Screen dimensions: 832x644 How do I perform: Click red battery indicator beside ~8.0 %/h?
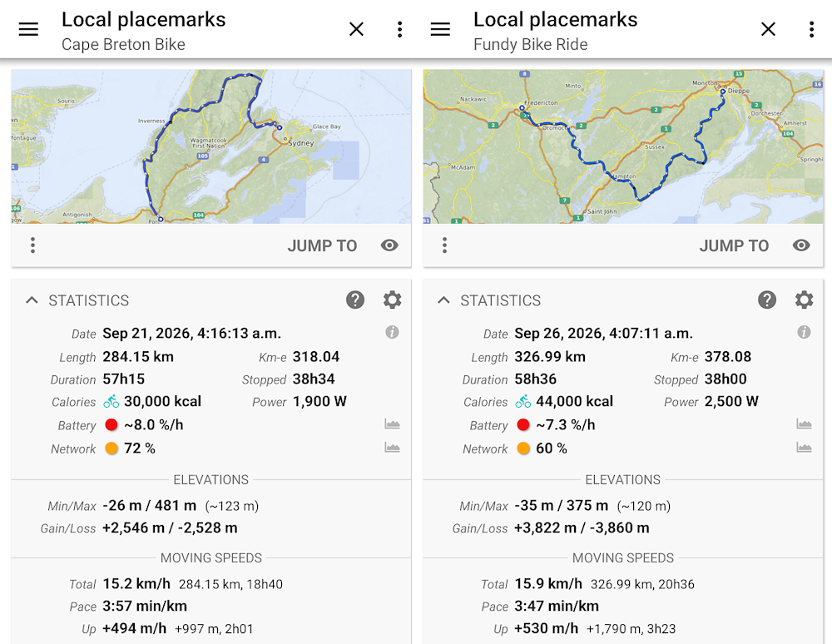click(x=111, y=425)
